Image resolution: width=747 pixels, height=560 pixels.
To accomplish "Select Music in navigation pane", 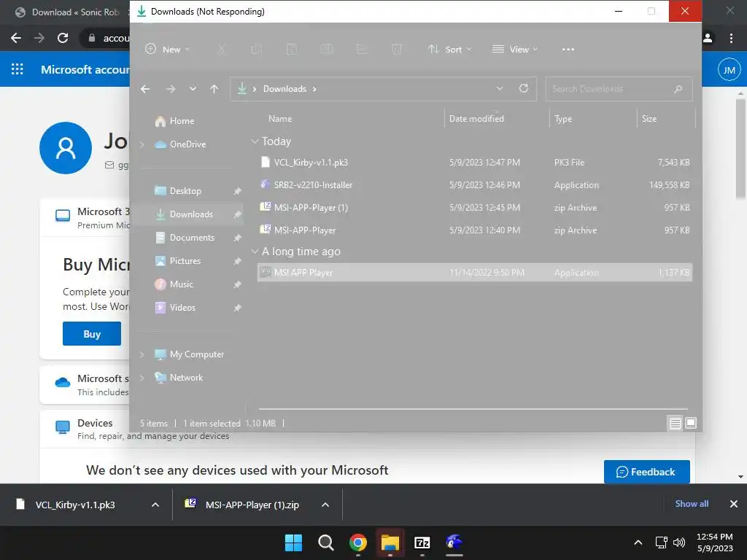I will click(x=174, y=284).
